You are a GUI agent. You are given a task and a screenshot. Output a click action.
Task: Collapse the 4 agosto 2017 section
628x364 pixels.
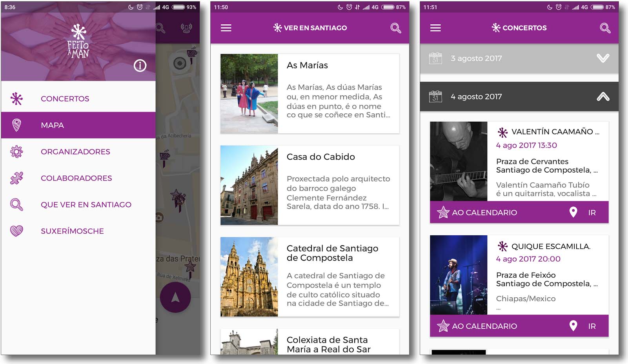(x=603, y=96)
